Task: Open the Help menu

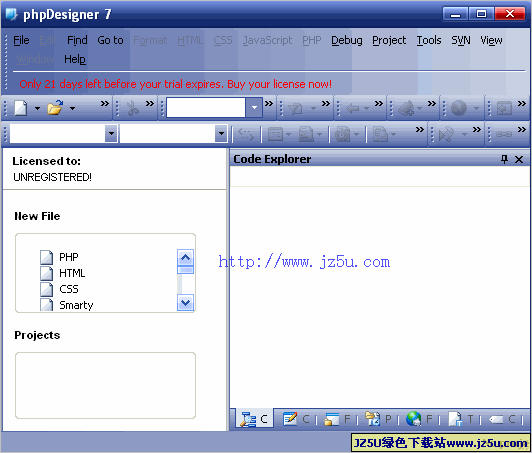Action: click(75, 59)
